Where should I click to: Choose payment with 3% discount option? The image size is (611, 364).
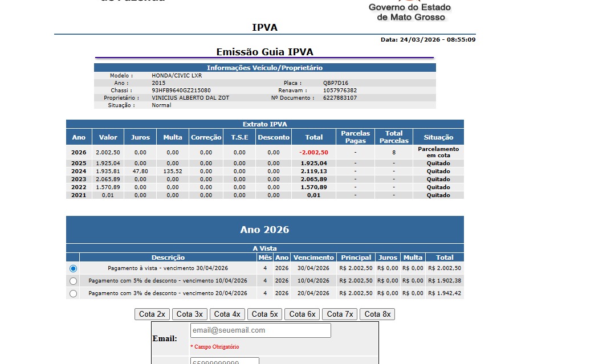coord(73,293)
